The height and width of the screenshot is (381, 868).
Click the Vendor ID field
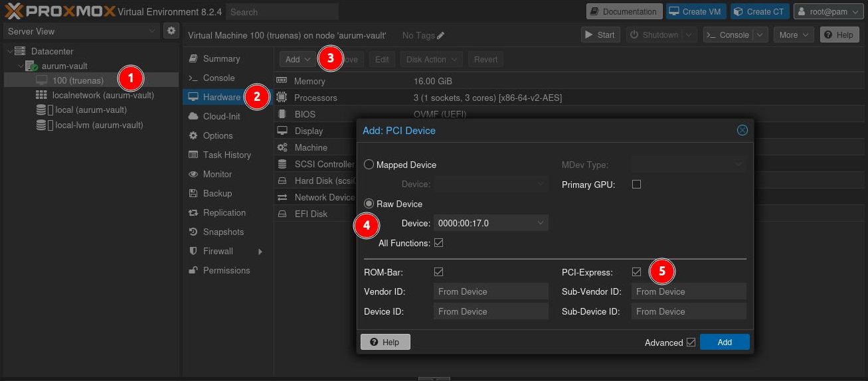coord(491,291)
